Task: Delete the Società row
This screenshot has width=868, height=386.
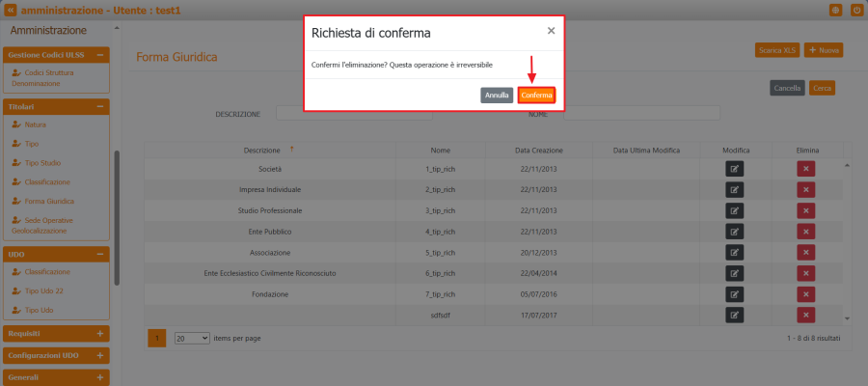Action: pos(806,169)
